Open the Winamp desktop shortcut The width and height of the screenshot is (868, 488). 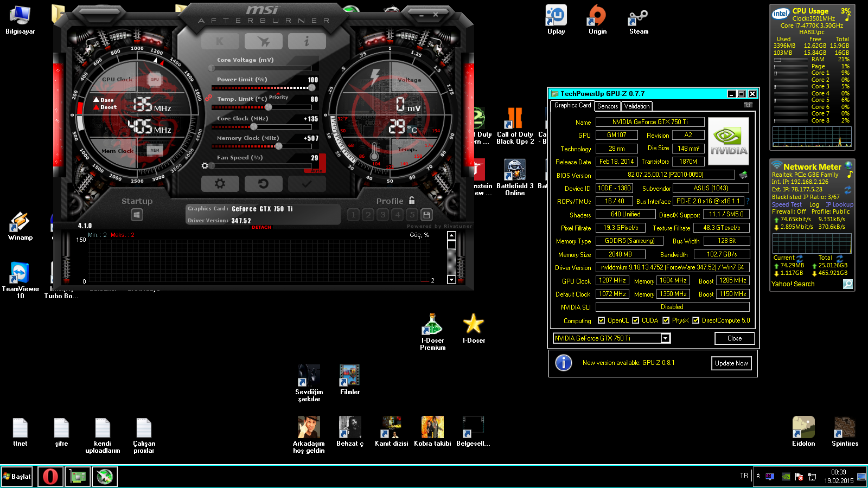coord(20,226)
